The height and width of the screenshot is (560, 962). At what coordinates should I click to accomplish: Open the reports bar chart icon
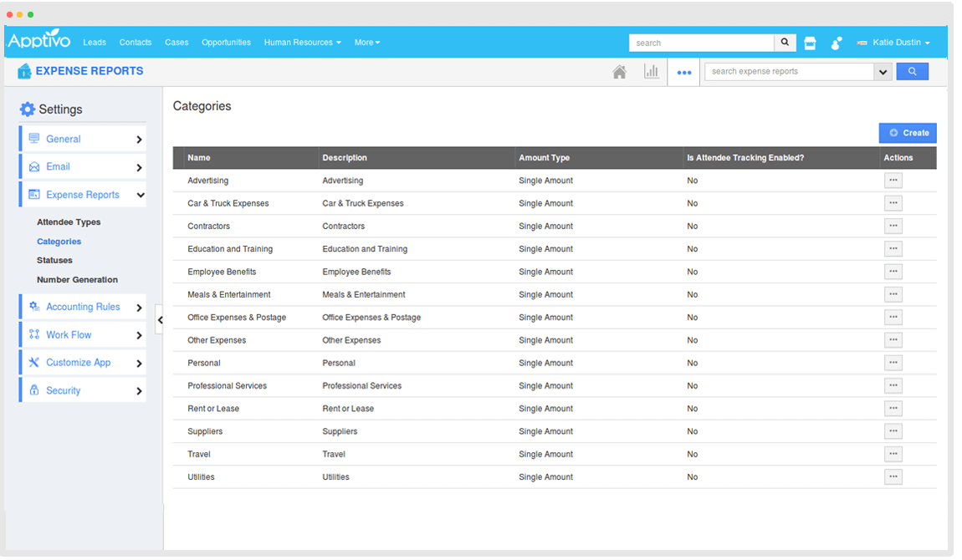point(651,72)
